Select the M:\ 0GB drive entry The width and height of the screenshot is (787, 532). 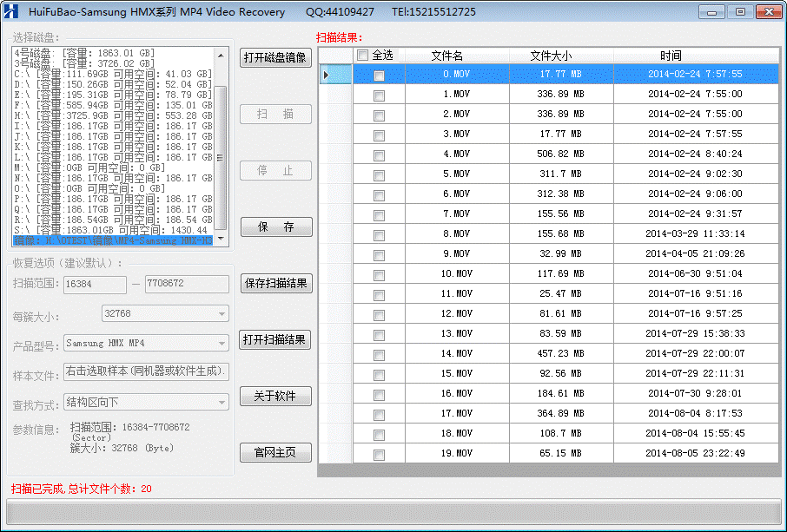point(114,167)
